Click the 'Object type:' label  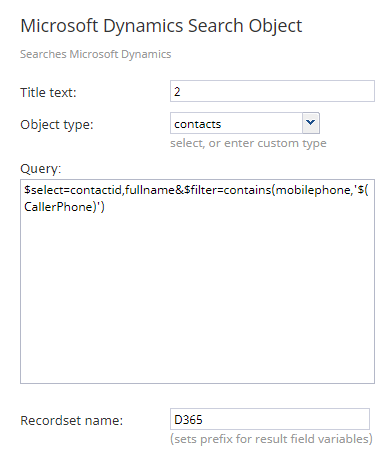(57, 125)
